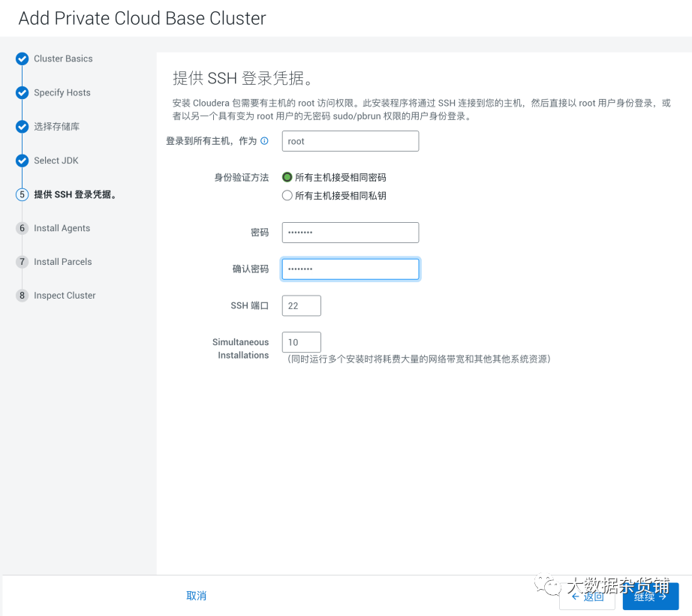Click the step 6 number badge
This screenshot has width=692, height=616.
click(22, 228)
